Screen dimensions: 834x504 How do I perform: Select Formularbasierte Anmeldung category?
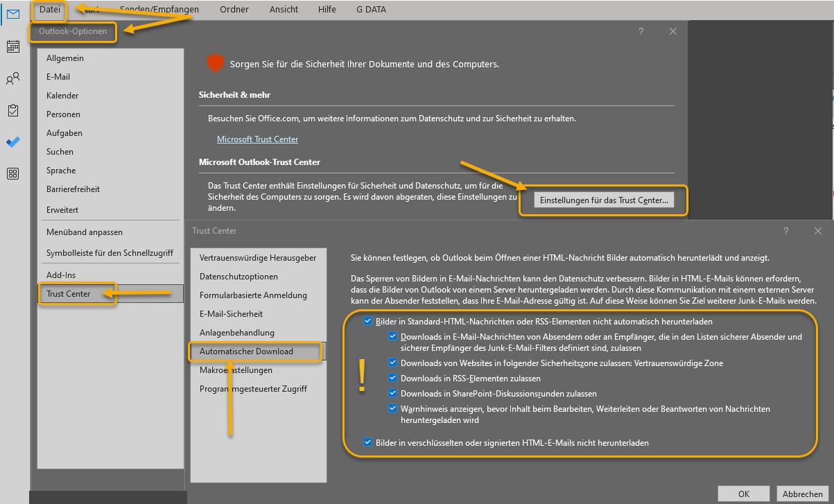258,295
